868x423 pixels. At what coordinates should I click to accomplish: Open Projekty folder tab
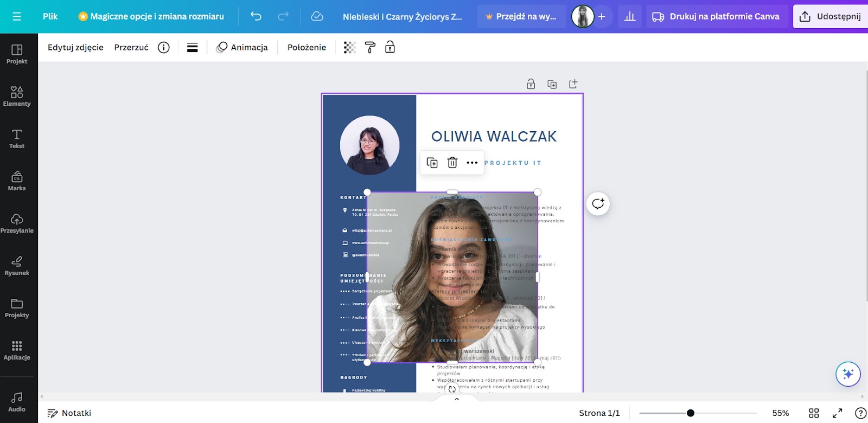[17, 308]
